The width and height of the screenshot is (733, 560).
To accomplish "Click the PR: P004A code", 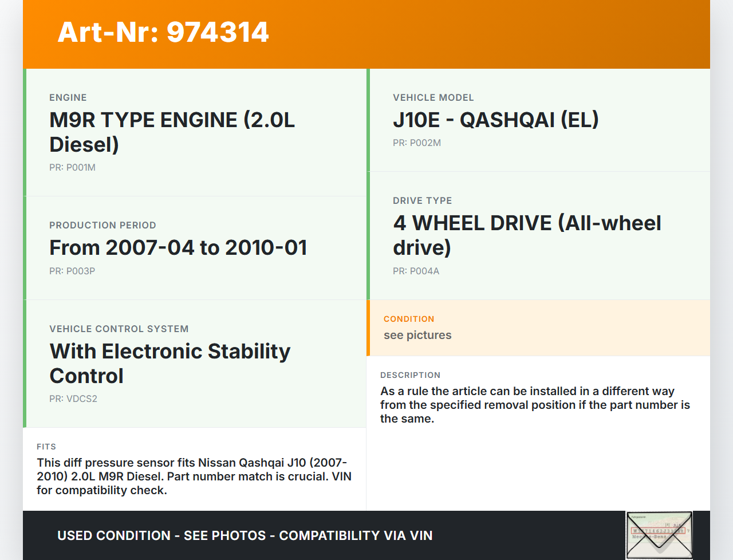I will (416, 271).
